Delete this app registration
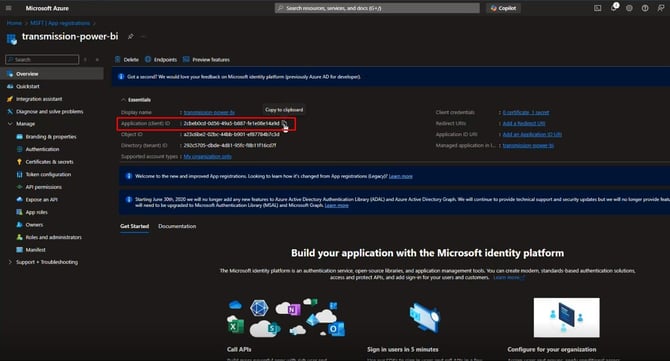Viewport: 670px width, 361px height. tap(127, 60)
